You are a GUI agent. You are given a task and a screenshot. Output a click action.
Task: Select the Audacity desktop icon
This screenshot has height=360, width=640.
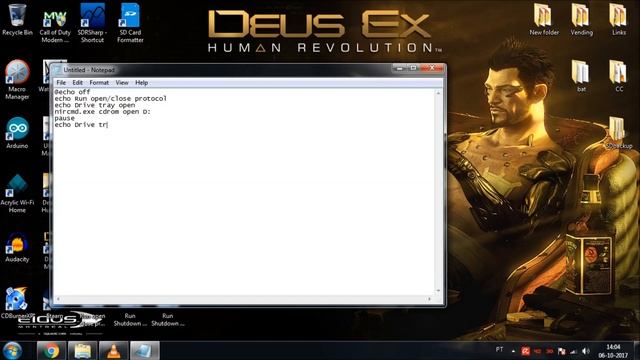[17, 247]
